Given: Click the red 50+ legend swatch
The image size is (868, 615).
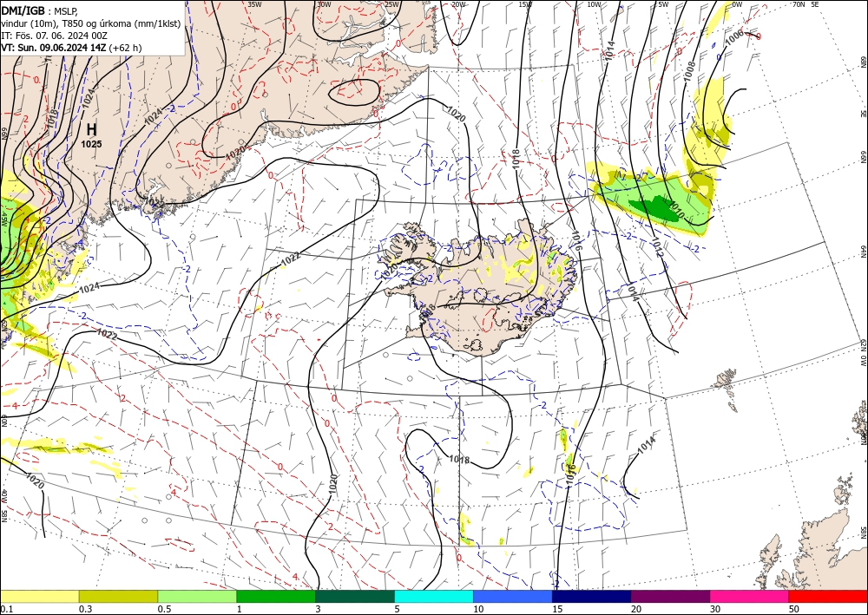Looking at the screenshot, I should point(828,596).
